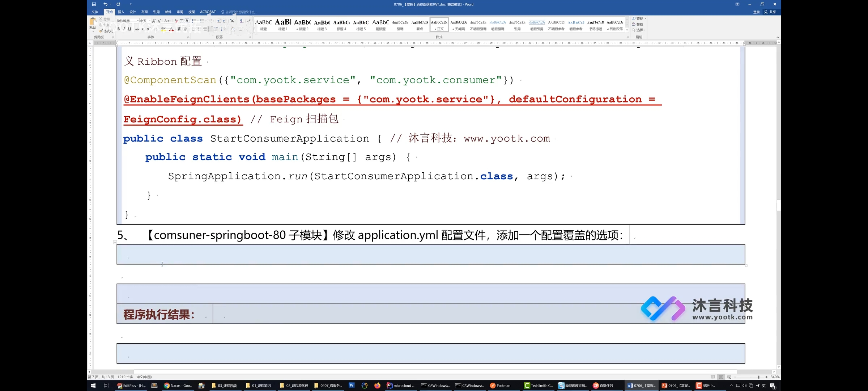868x391 pixels.
Task: Click the empty code table cell under step 5
Action: coord(430,254)
